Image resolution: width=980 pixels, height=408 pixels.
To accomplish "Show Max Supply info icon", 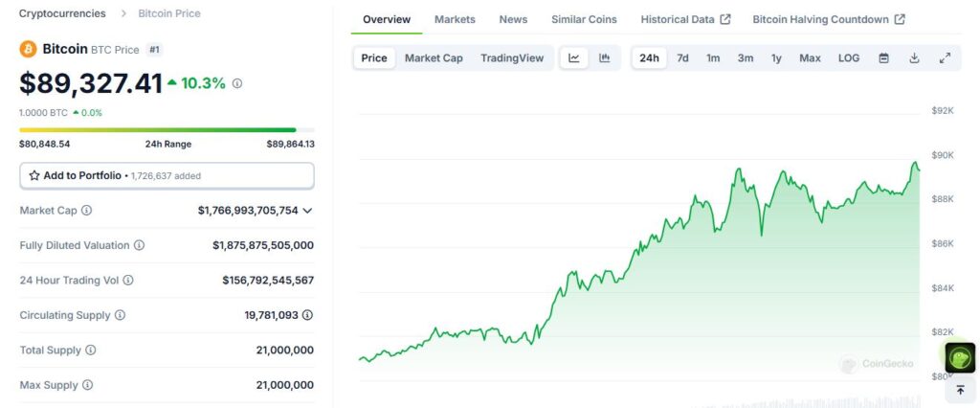I will click(87, 385).
